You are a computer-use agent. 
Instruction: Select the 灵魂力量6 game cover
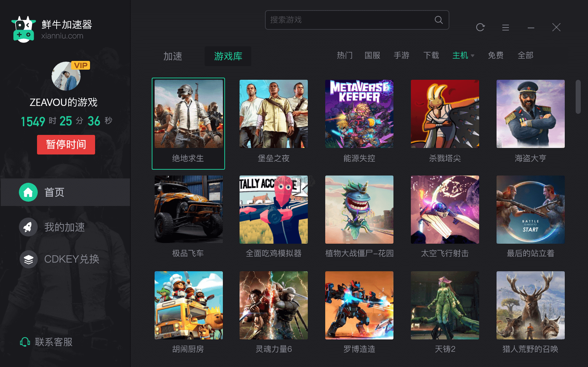pos(274,305)
